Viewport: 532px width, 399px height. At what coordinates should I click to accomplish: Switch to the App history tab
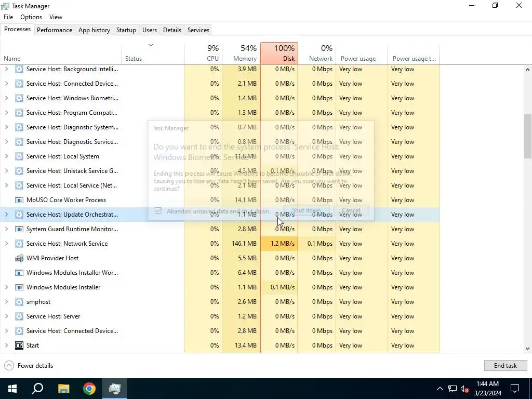(x=95, y=30)
